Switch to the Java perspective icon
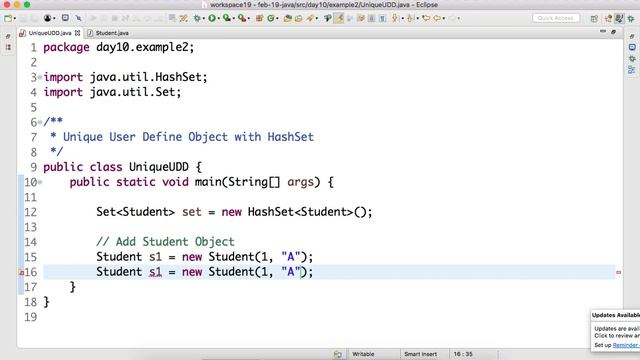The height and width of the screenshot is (360, 640). pos(619,18)
